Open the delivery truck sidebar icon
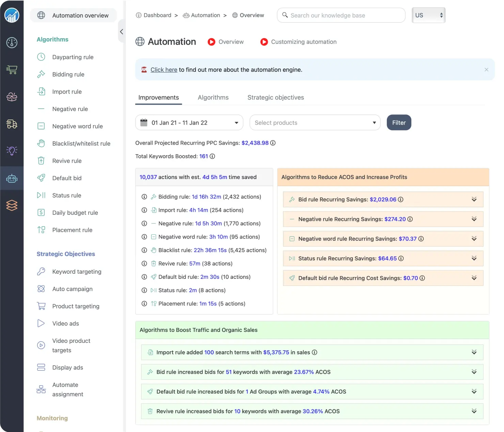The image size is (504, 432). (12, 124)
